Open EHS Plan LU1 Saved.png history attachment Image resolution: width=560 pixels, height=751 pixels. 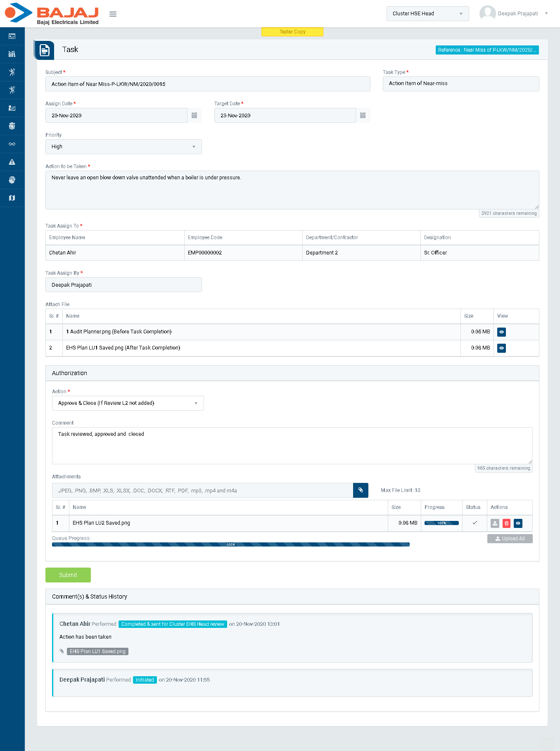click(97, 651)
